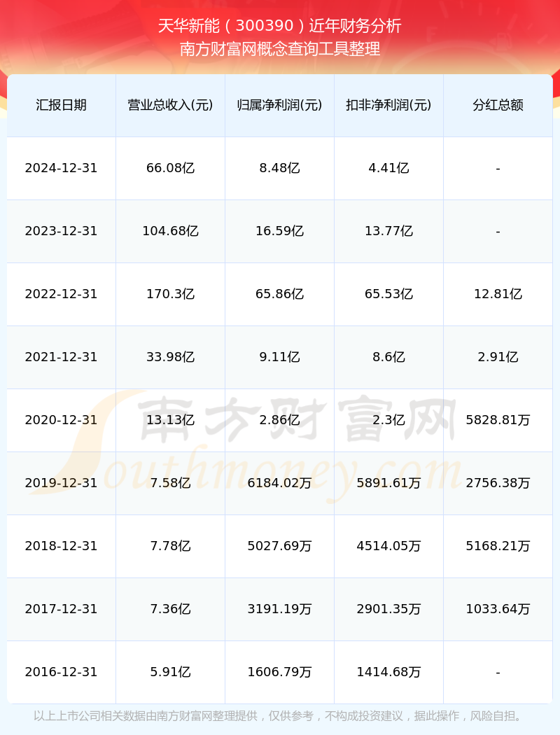The height and width of the screenshot is (735, 560).
Task: Select the 扣非净利润(元) column header
Action: pos(389,105)
